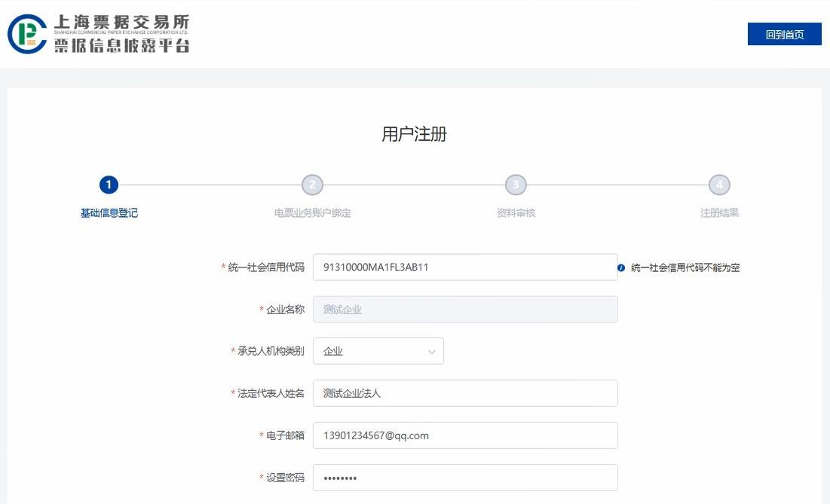Select step 1 circle for 基础信息登记
This screenshot has width=830, height=504.
[109, 185]
